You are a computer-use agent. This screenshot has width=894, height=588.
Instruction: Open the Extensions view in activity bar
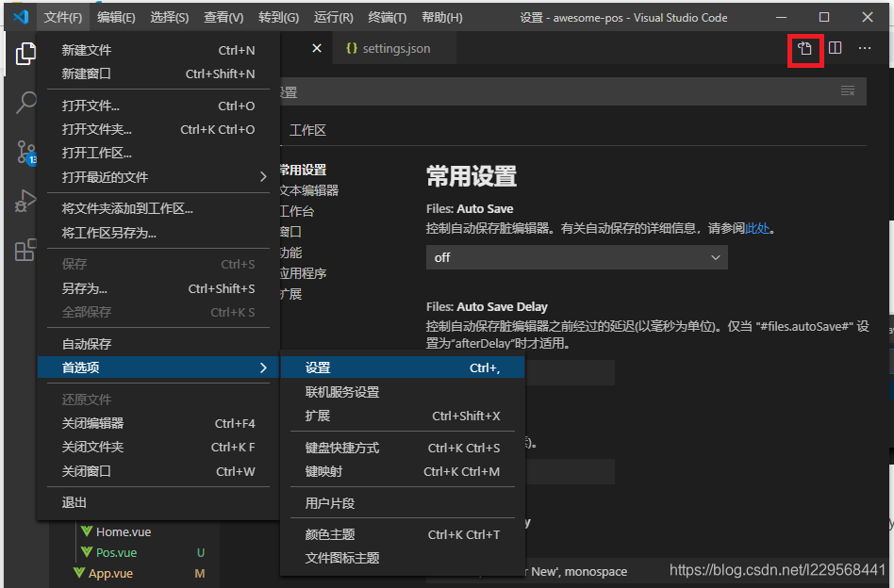click(25, 250)
